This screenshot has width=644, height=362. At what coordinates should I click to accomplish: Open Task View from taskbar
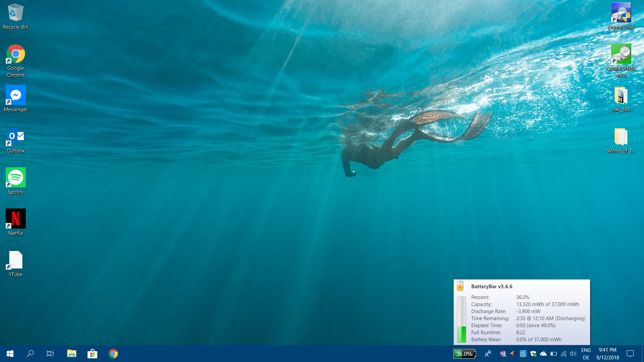(x=50, y=354)
